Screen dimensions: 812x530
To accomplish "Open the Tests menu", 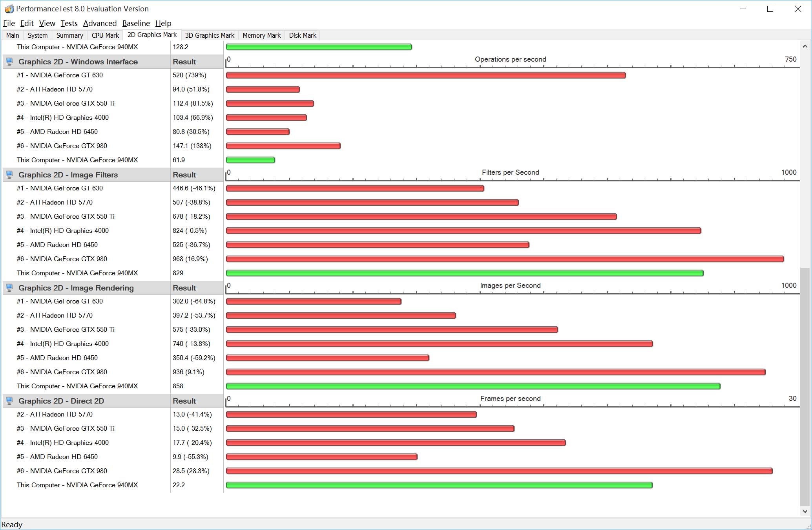I will point(69,23).
